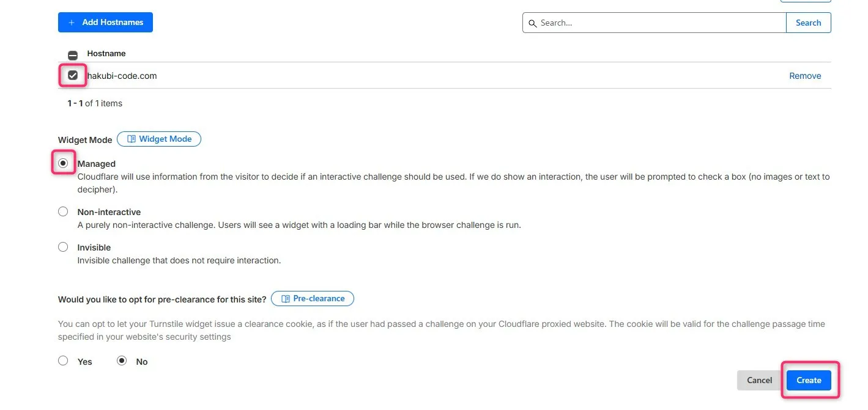This screenshot has width=868, height=410.
Task: Click the Cancel button
Action: (759, 379)
